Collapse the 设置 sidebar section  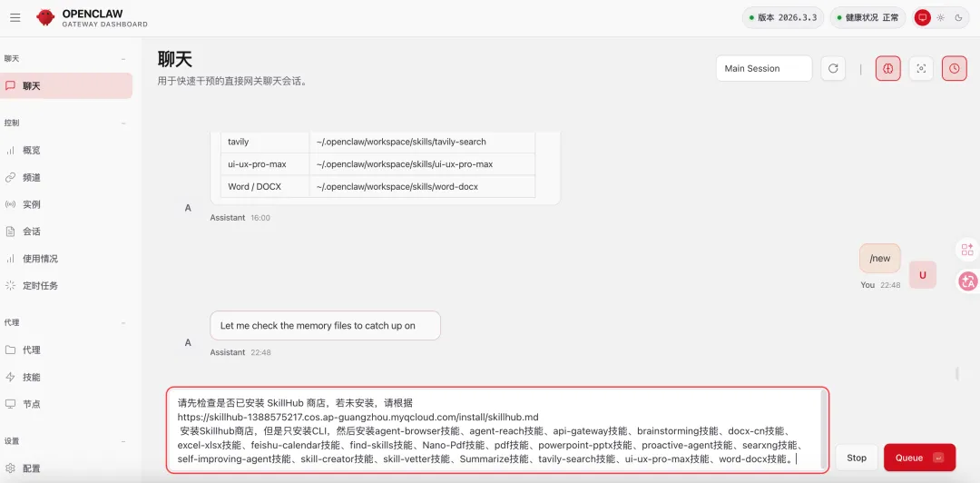point(123,441)
